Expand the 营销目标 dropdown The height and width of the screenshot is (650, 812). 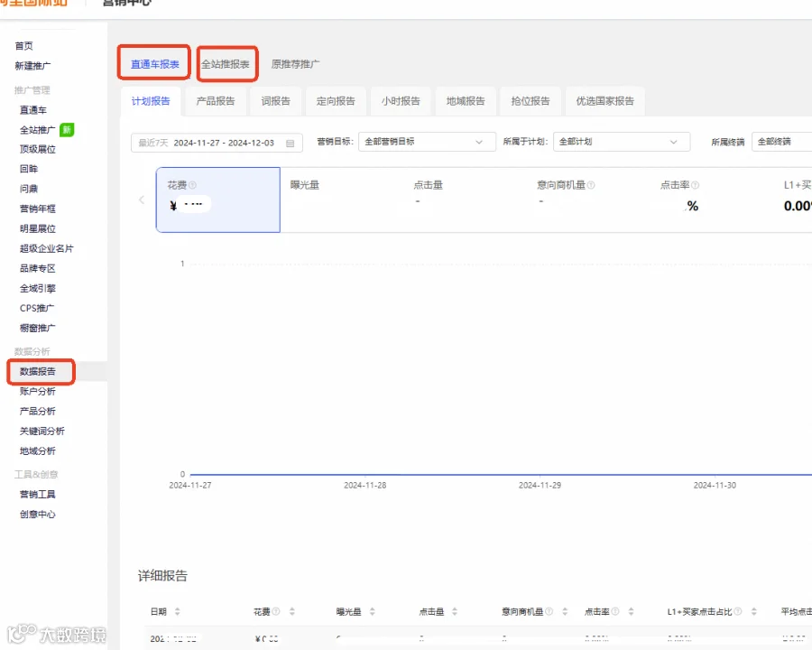coord(427,142)
